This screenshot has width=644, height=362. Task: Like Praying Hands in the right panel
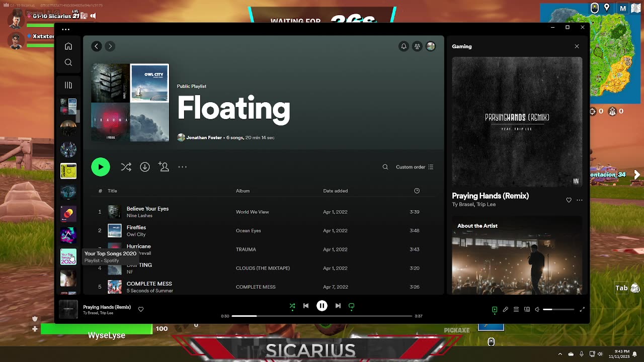point(569,200)
